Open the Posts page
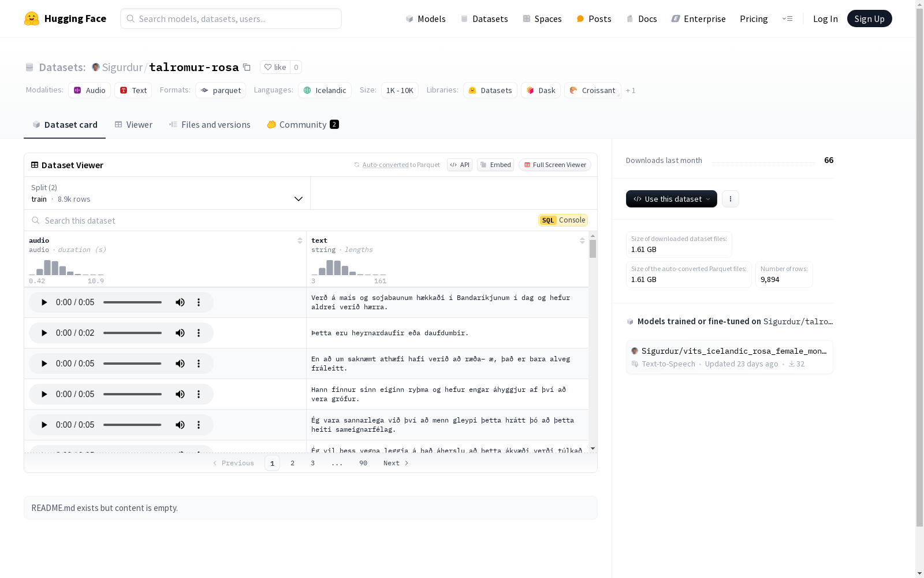Screen dimensions: 924x578 click(x=594, y=18)
